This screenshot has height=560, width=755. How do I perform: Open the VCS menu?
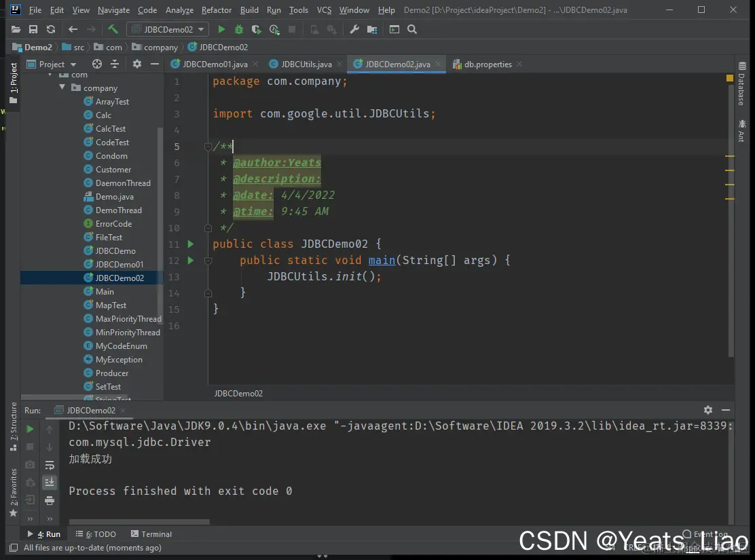[x=324, y=10]
